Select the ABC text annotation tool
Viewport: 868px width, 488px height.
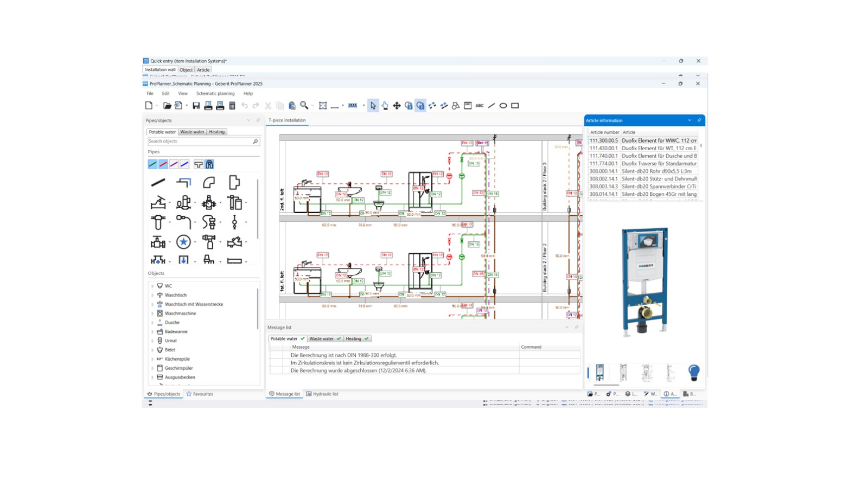point(479,106)
